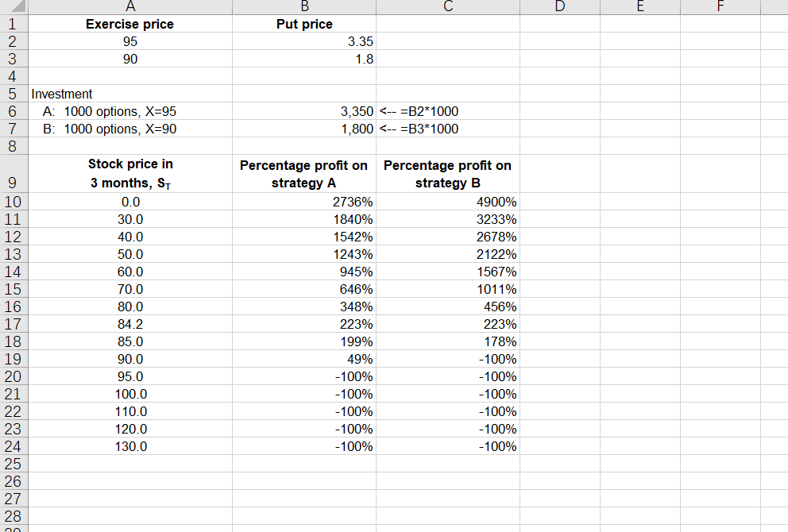Image resolution: width=788 pixels, height=532 pixels.
Task: Select column header A
Action: point(129,7)
